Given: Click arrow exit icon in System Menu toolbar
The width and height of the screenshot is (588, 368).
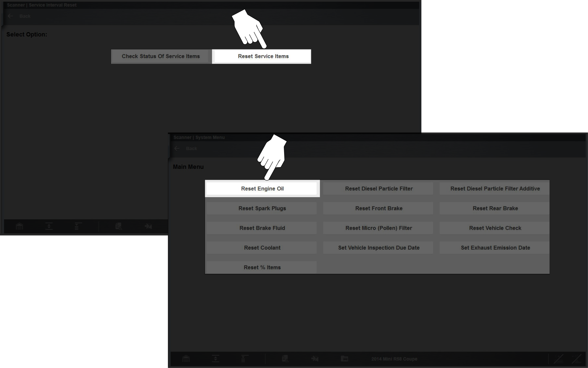Looking at the screenshot, I should 315,358.
